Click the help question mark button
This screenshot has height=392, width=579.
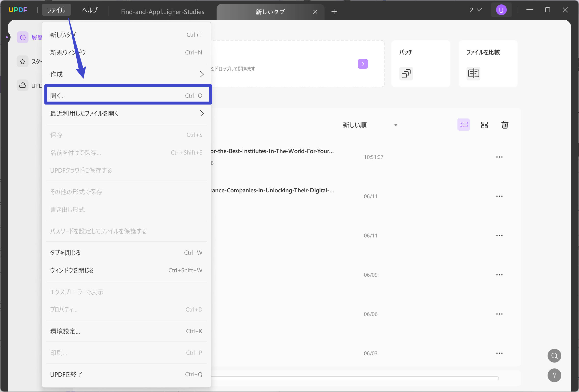point(554,375)
